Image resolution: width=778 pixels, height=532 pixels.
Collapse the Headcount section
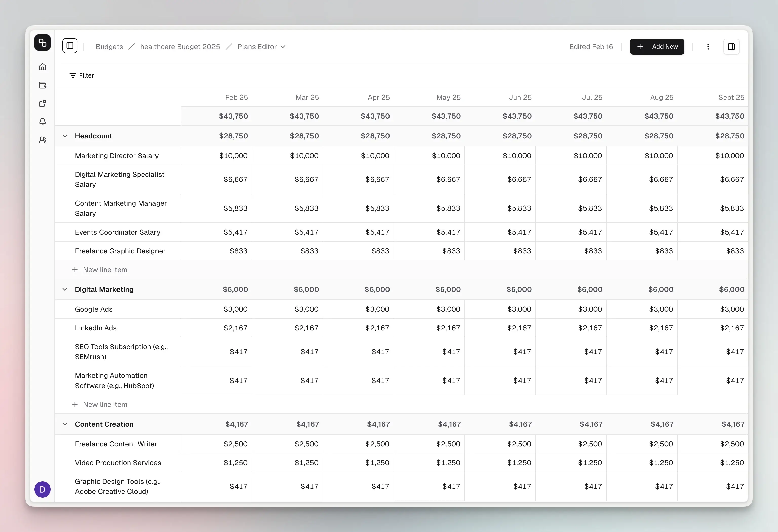point(65,136)
